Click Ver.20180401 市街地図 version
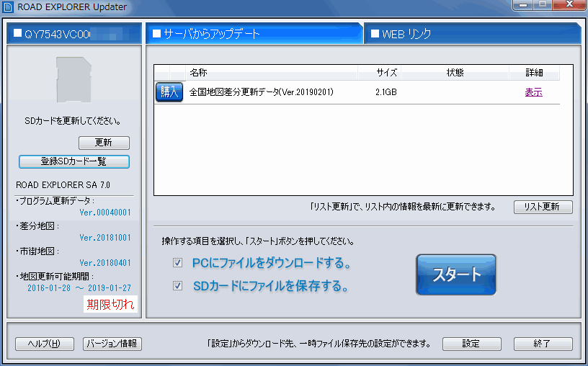 tap(105, 263)
